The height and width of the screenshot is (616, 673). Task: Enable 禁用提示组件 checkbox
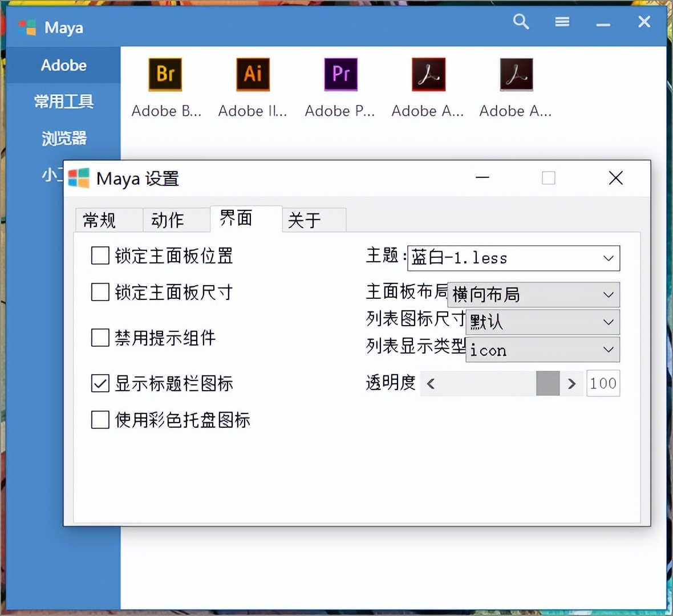point(100,338)
